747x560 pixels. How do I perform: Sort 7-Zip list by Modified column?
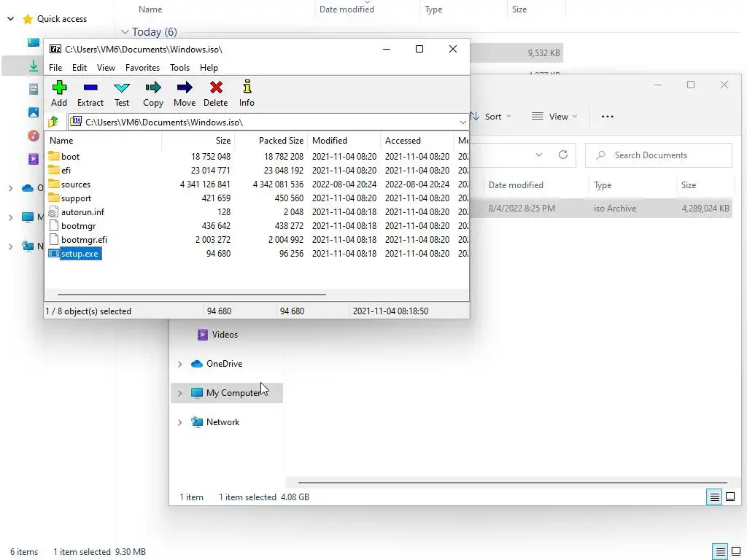coord(344,141)
